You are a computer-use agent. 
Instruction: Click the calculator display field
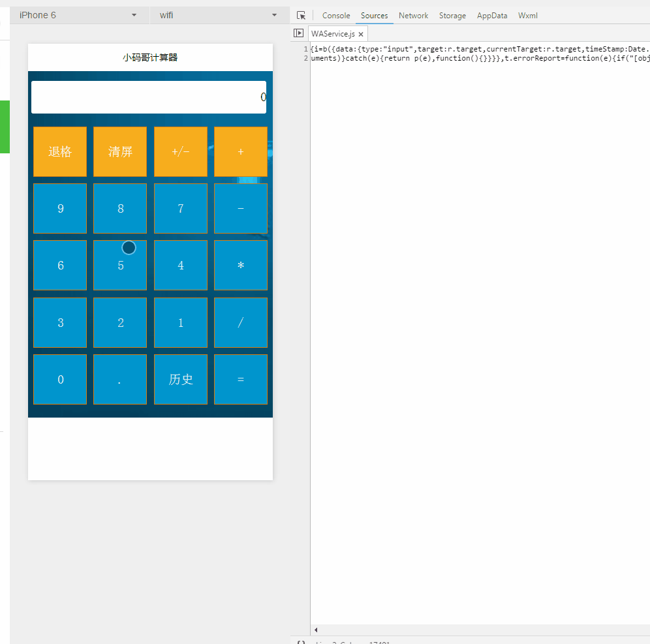point(149,97)
